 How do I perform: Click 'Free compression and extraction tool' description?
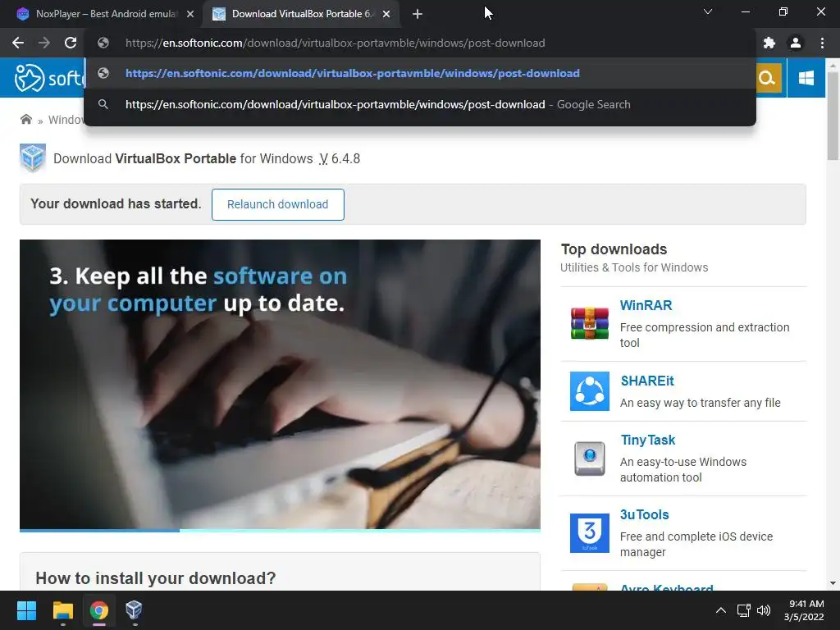point(705,335)
